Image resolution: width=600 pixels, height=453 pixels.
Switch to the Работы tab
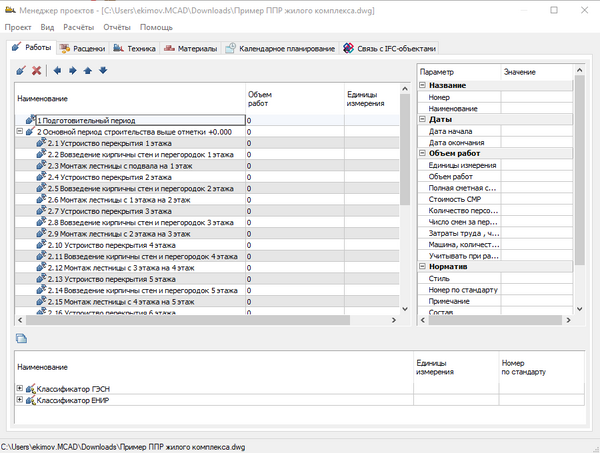point(32,47)
